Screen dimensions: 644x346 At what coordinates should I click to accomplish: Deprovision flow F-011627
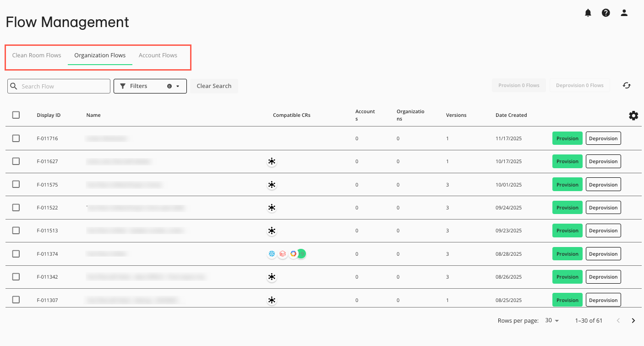(x=603, y=161)
